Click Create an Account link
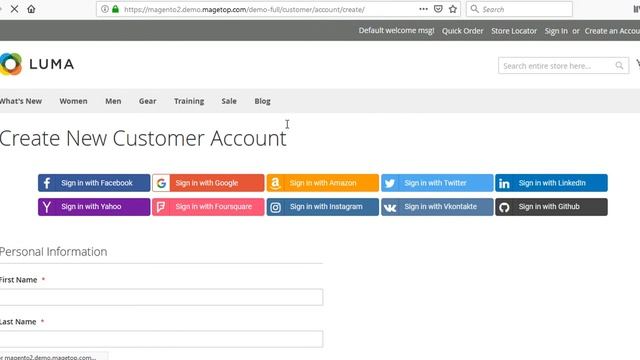 pyautogui.click(x=612, y=31)
